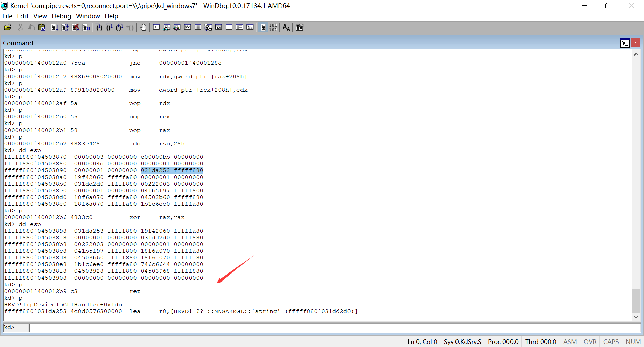Click the 'pop rax' instruction line
Viewport: 644px width, 347px height.
click(x=87, y=130)
